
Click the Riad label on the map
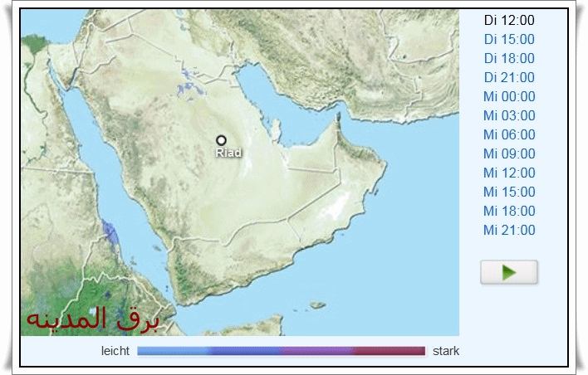click(x=228, y=153)
